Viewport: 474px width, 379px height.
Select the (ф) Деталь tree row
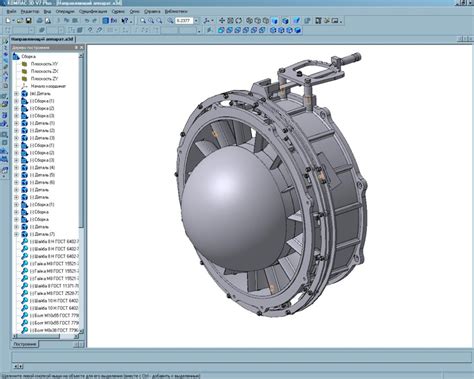point(40,94)
